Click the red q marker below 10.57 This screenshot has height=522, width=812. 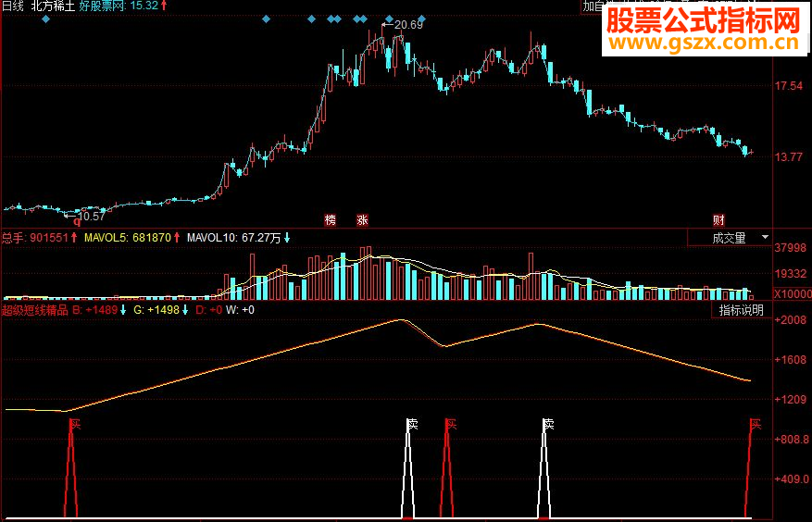point(77,221)
